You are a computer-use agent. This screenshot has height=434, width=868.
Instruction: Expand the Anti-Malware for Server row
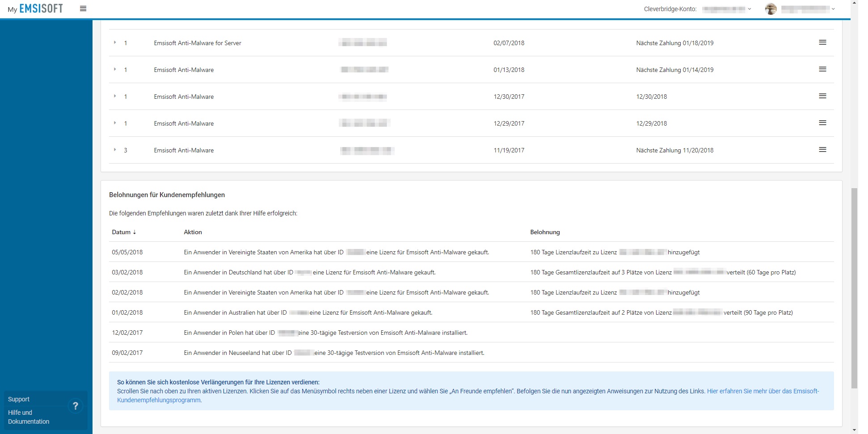click(115, 42)
